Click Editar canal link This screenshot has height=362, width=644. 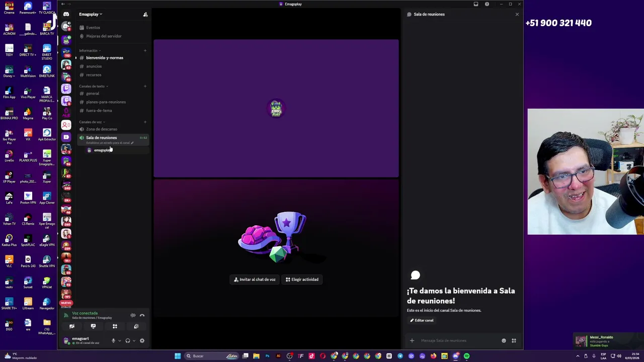[x=422, y=320]
